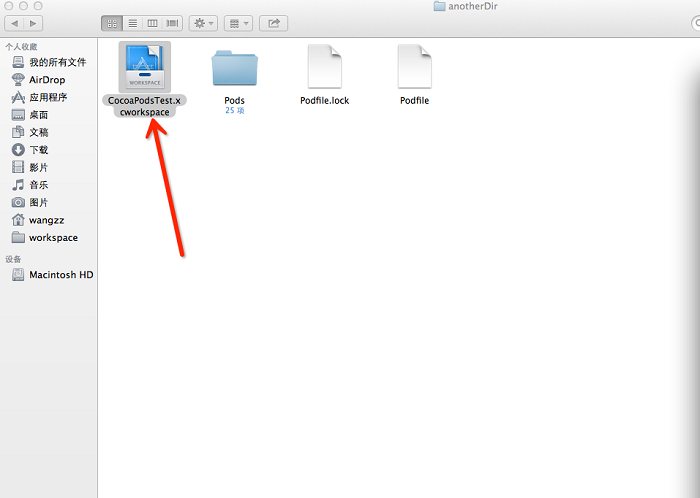Select the Pods folder icon
This screenshot has height=498, width=700.
pyautogui.click(x=234, y=68)
